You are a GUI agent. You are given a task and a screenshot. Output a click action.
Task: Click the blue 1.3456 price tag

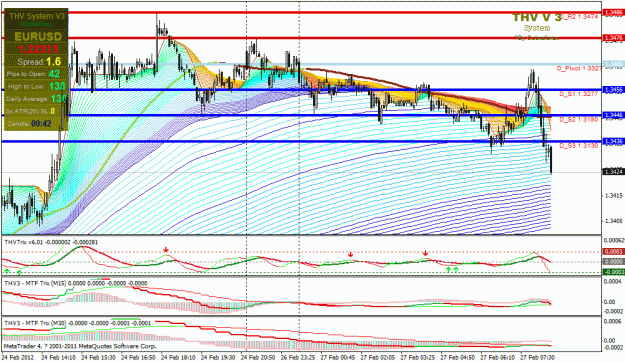614,90
